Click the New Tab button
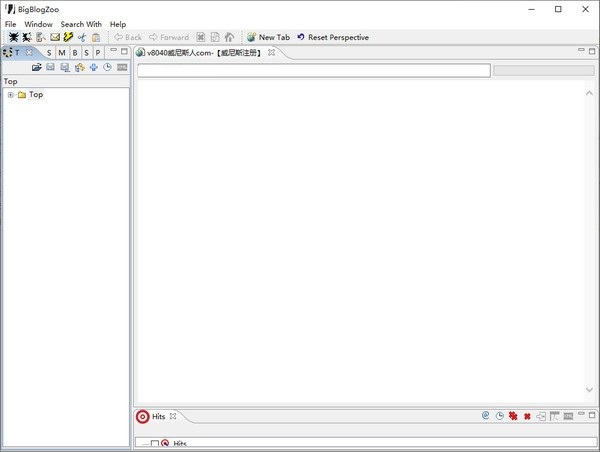The height and width of the screenshot is (452, 600). click(x=267, y=37)
